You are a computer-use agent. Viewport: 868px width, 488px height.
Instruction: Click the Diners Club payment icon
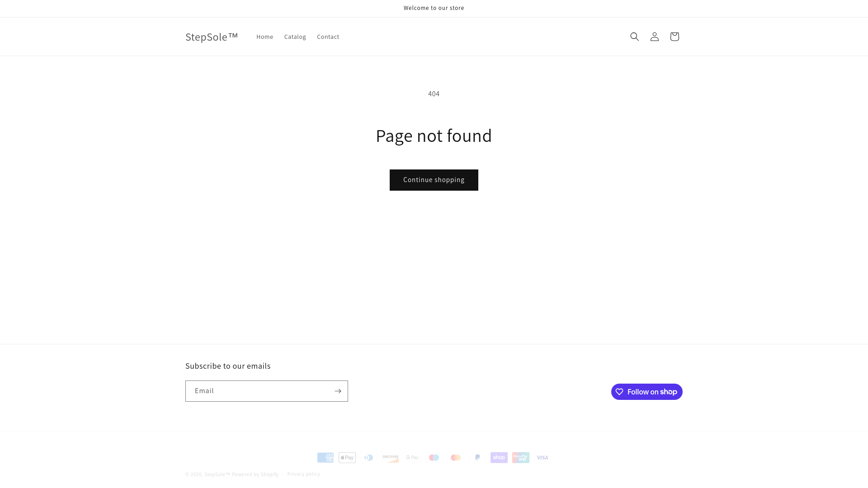pos(369,458)
